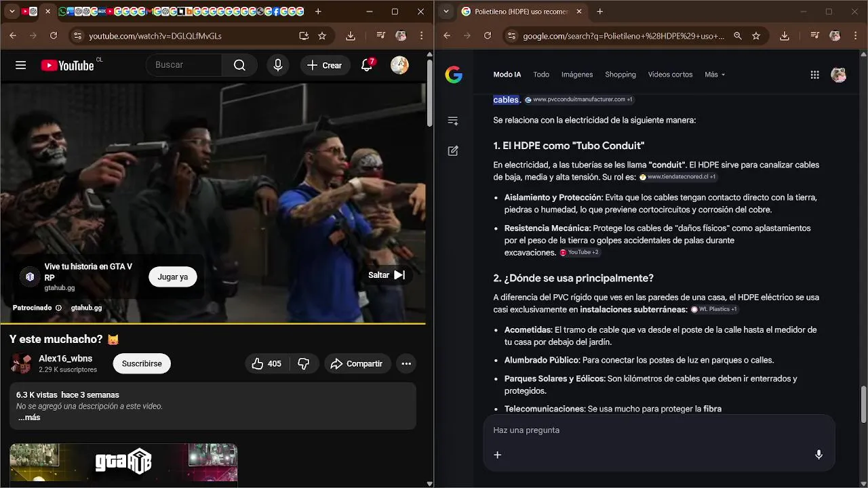Open the WL Plastics +1 source chip
Screen dimensions: 868x488
point(714,309)
